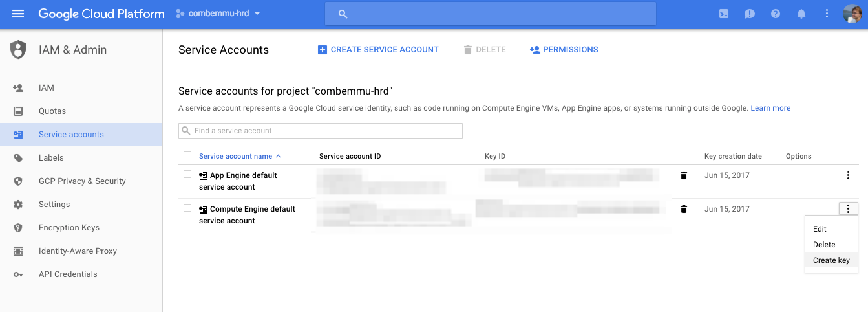Click CREATE SERVICE ACCOUNT button

[x=378, y=50]
